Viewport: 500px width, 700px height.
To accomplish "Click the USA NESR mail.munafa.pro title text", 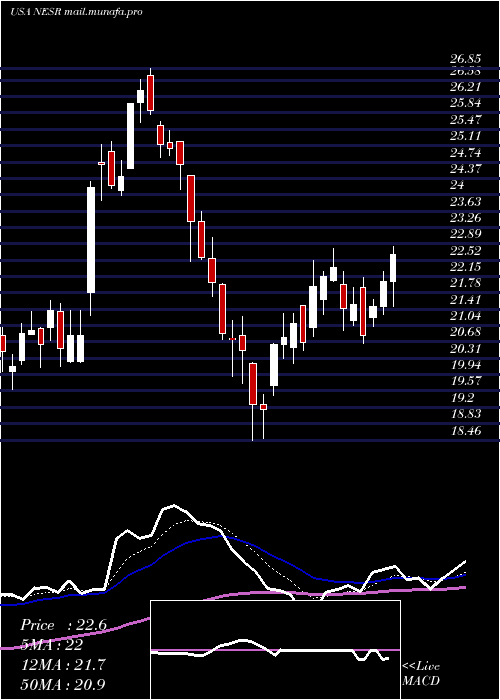I will tap(76, 12).
